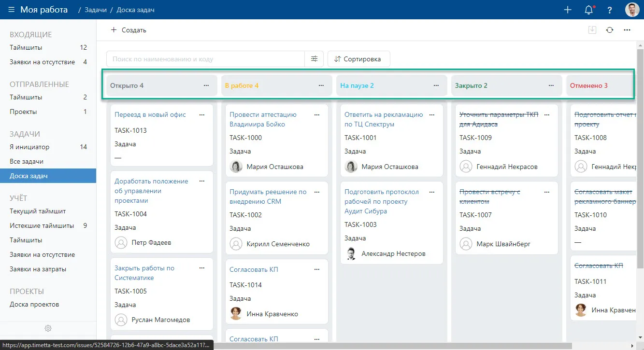Open search filter settings icon
The image size is (644, 350).
(x=314, y=59)
